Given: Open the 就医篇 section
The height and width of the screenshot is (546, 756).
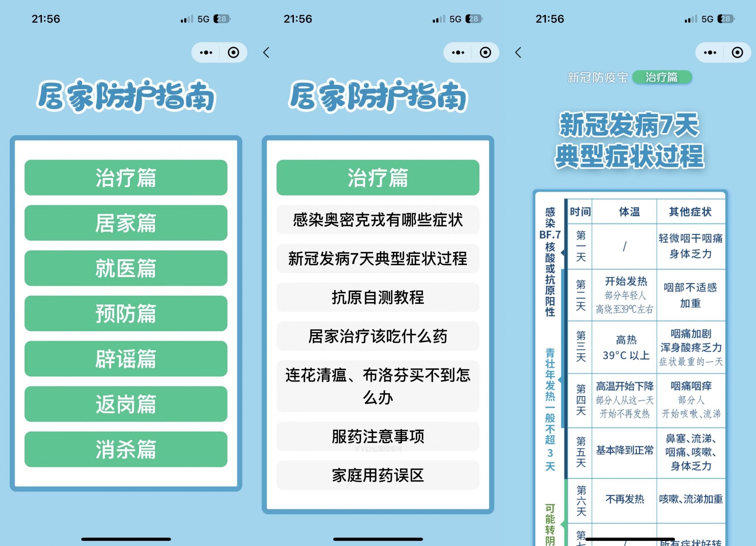Looking at the screenshot, I should 126,268.
